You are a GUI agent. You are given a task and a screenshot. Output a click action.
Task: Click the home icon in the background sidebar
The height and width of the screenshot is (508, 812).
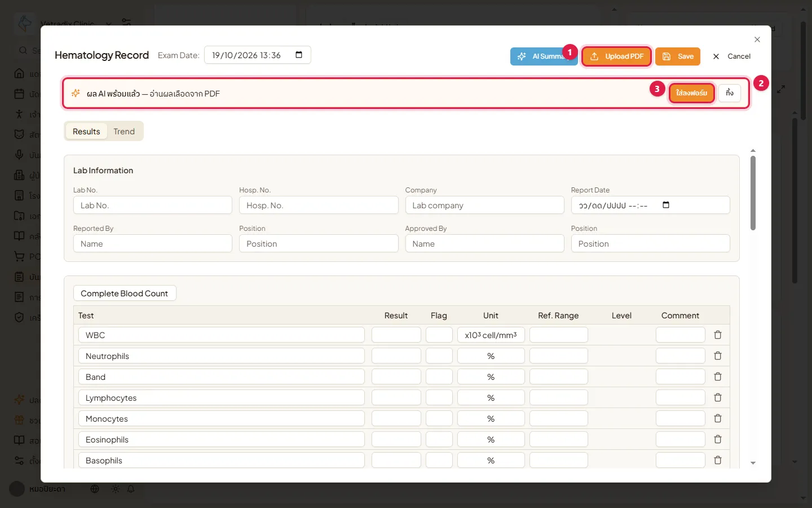[19, 73]
